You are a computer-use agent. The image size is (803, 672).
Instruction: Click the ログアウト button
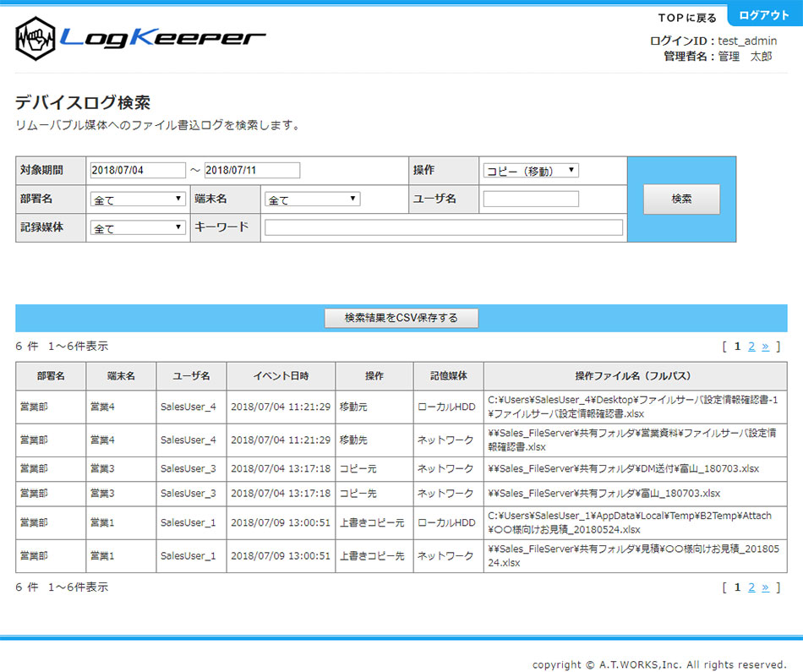point(763,16)
